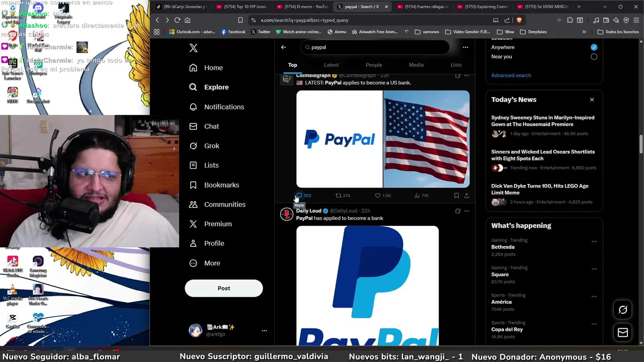Image resolution: width=644 pixels, height=362 pixels.
Task: Switch to El morro YouTube browser tab
Action: [x=303, y=7]
